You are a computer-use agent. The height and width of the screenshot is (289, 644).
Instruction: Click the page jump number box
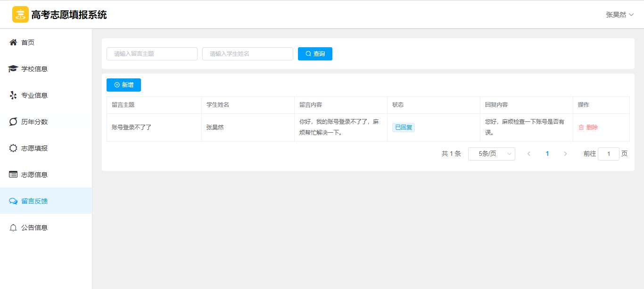coord(608,154)
